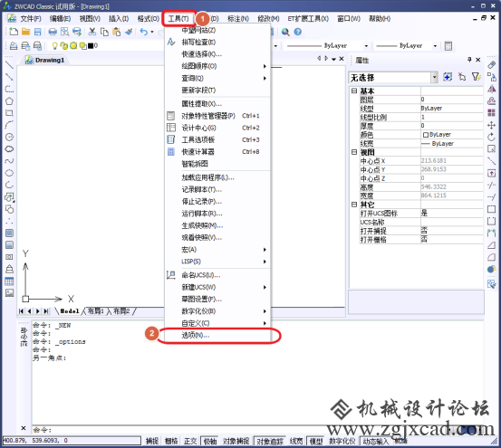
Task: Expand the 查询(Q) submenu
Action: [217, 78]
